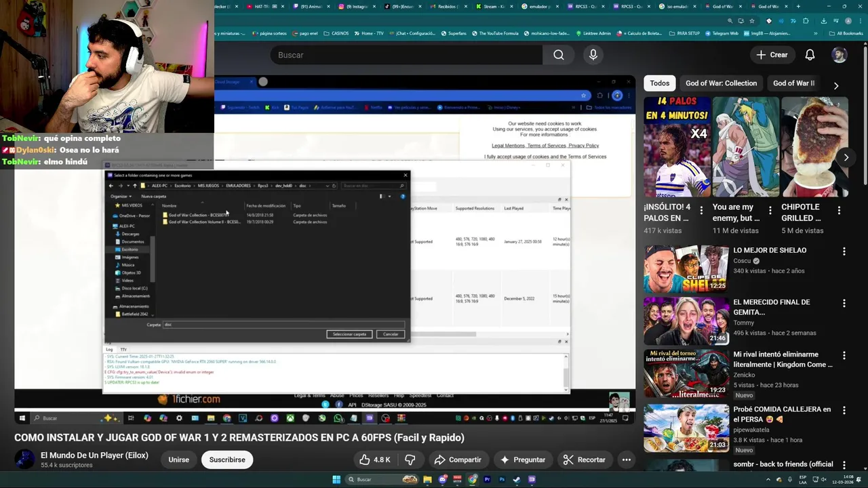Open the 14 PALOS EN 4 MINUTOS short
Image resolution: width=868 pixels, height=488 pixels.
click(x=677, y=146)
